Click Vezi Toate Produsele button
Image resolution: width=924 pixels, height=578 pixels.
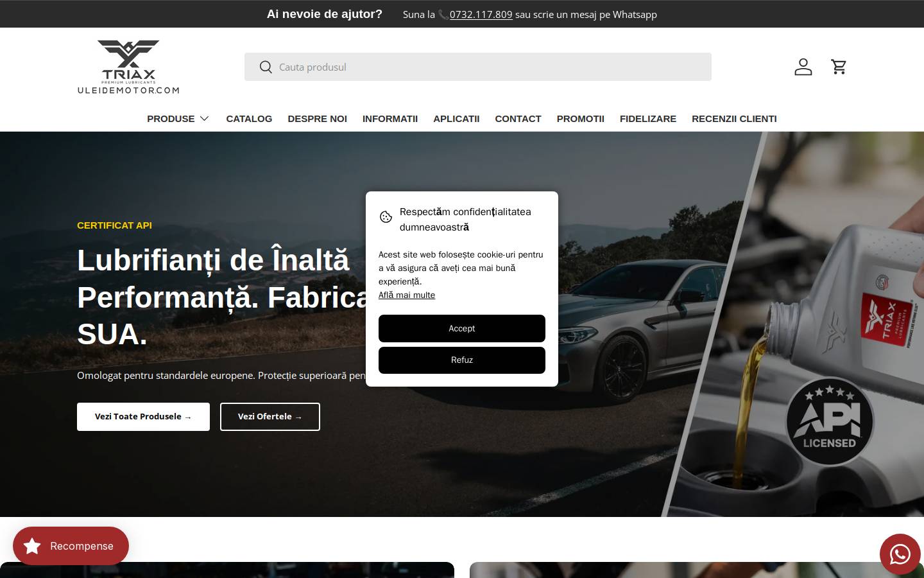[143, 417]
